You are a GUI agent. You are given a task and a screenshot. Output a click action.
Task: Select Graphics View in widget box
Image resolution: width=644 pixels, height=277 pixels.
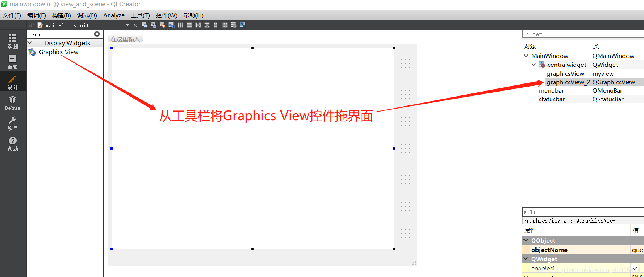pyautogui.click(x=59, y=52)
